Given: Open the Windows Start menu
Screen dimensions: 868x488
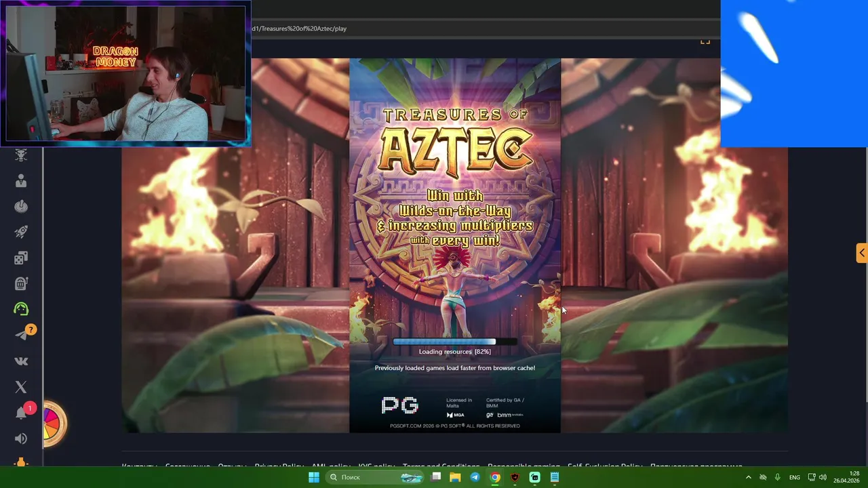Looking at the screenshot, I should [x=314, y=477].
